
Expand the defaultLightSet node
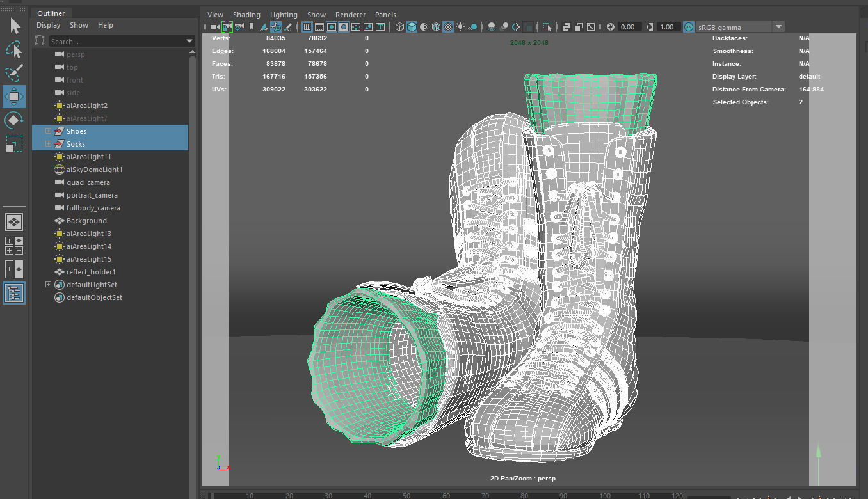[x=48, y=285]
